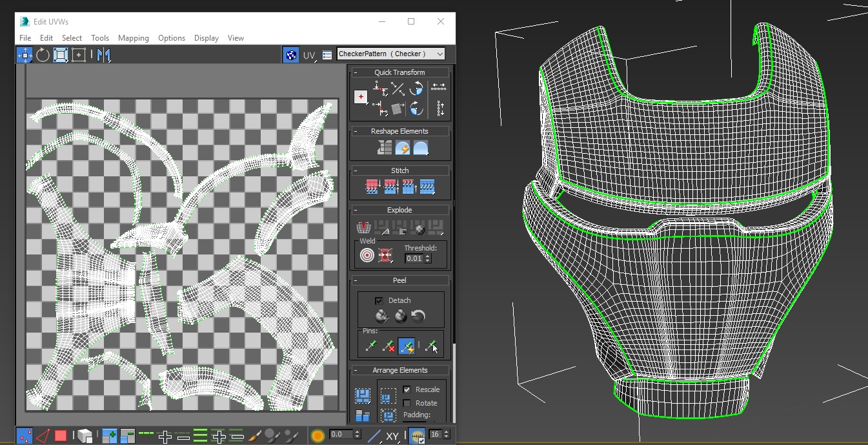Image resolution: width=868 pixels, height=445 pixels.
Task: Open the texture properties list icon
Action: [327, 55]
